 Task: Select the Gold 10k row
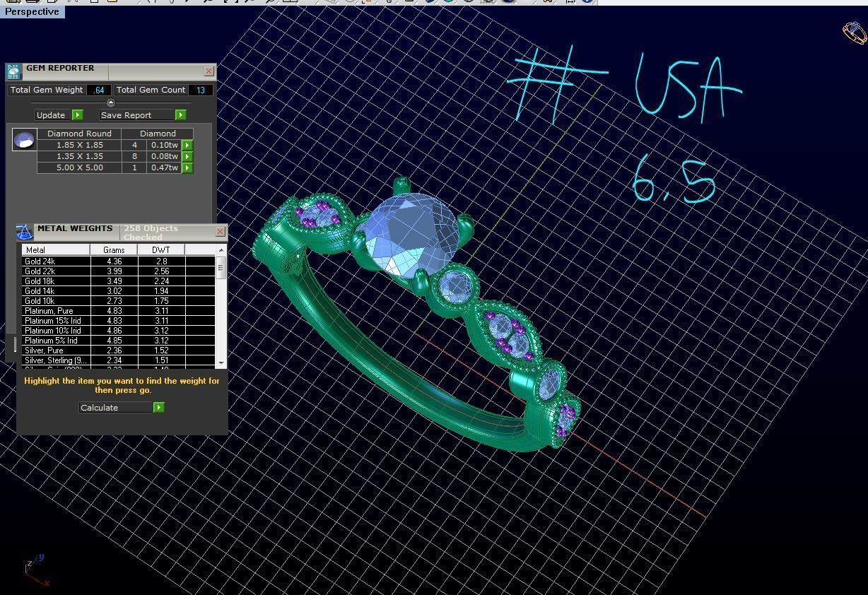click(x=118, y=301)
